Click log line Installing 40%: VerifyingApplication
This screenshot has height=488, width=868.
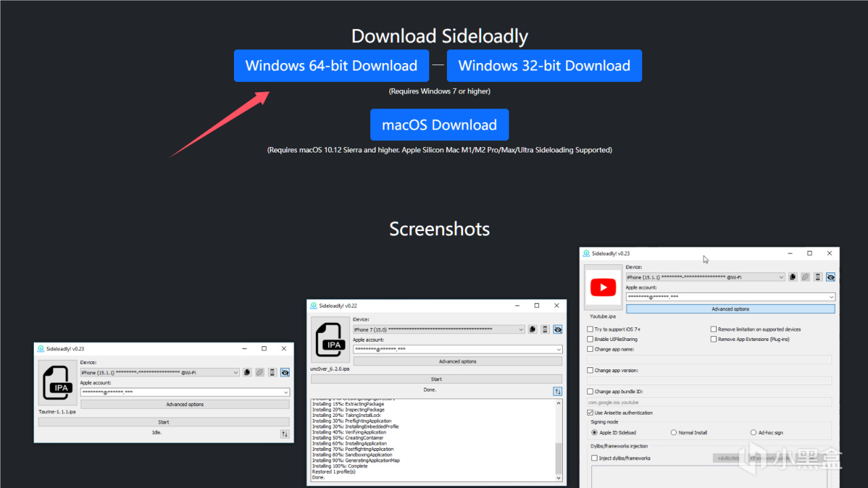pos(349,432)
